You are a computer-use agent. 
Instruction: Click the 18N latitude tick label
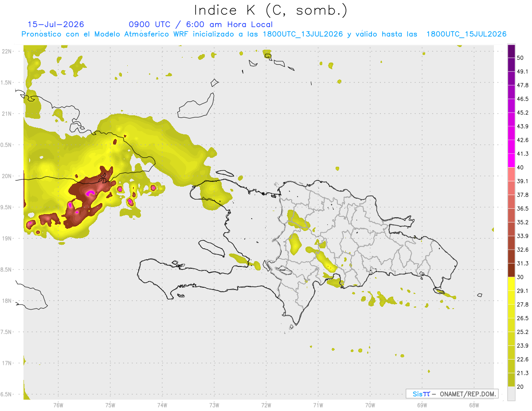click(x=7, y=301)
